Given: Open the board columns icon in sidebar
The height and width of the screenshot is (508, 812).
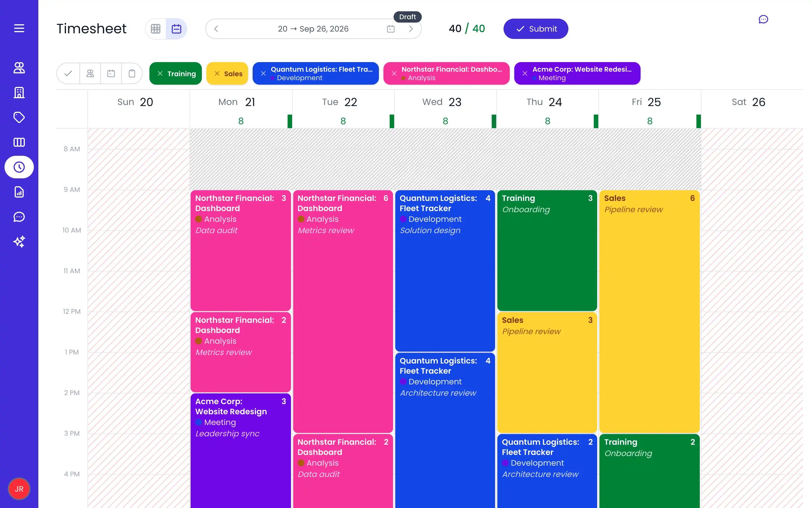Looking at the screenshot, I should 19,142.
